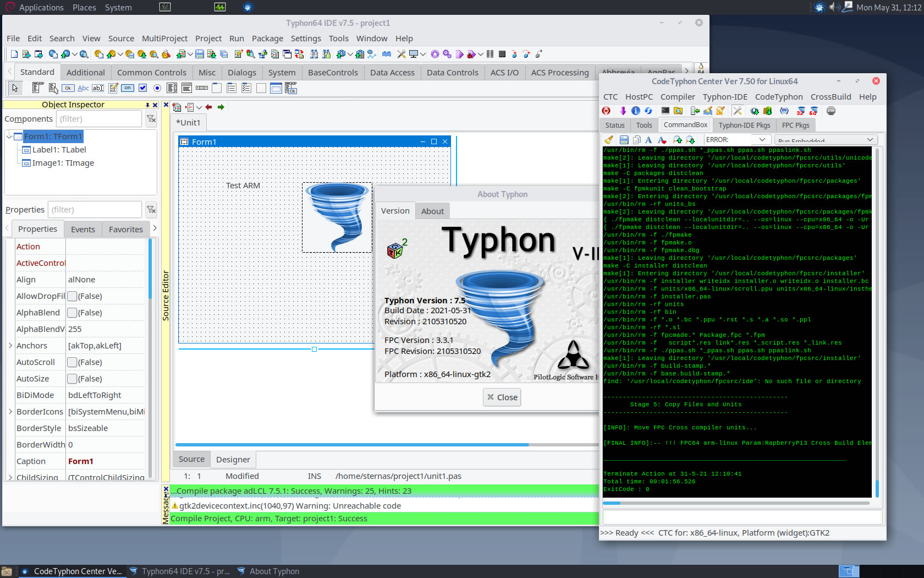Click the Close button in About Typhon dialog
Image resolution: width=924 pixels, height=578 pixels.
click(x=502, y=397)
